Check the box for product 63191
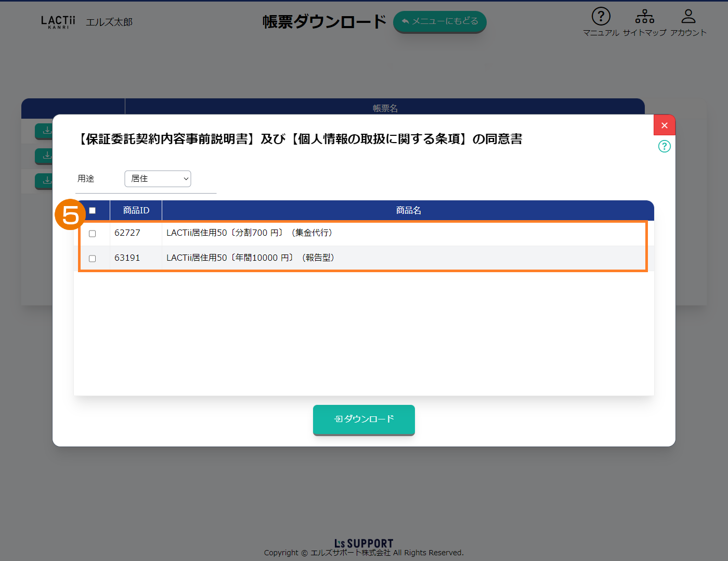This screenshot has height=561, width=728. [x=93, y=259]
